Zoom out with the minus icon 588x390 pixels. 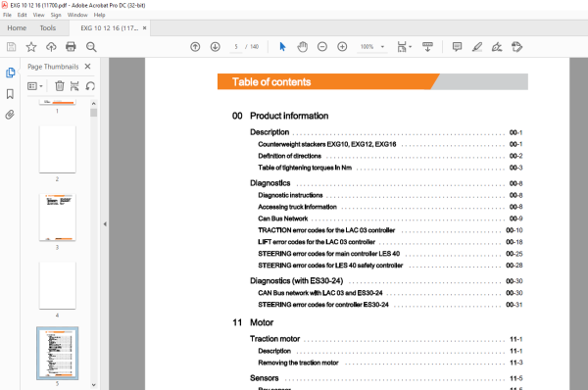322,47
